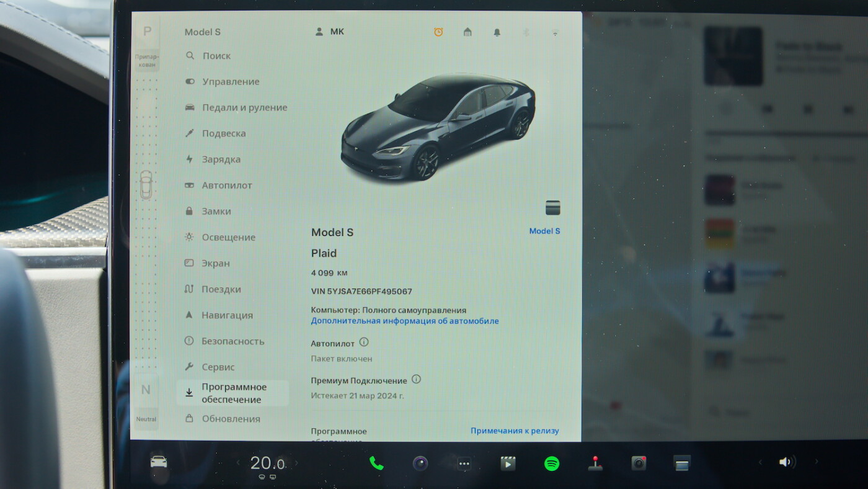Viewport: 868px width, 489px height.
Task: Select Программное обеспечение menu item
Action: 232,393
